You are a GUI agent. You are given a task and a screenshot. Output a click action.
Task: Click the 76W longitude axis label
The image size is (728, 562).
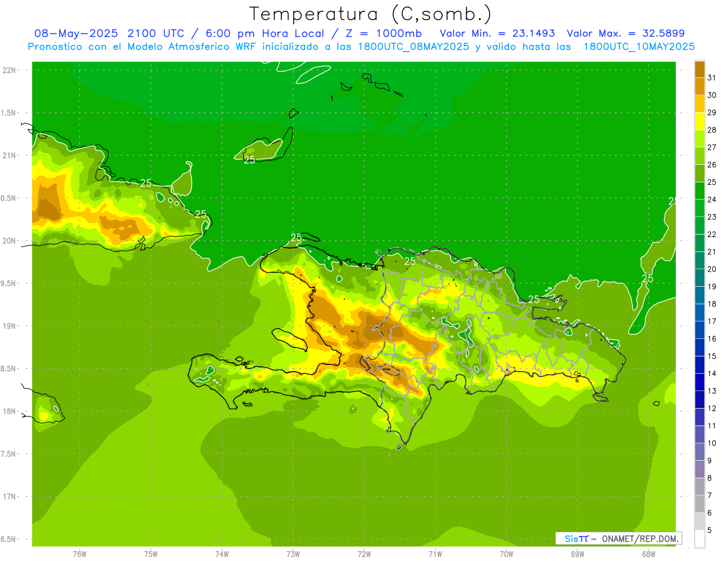pos(79,554)
